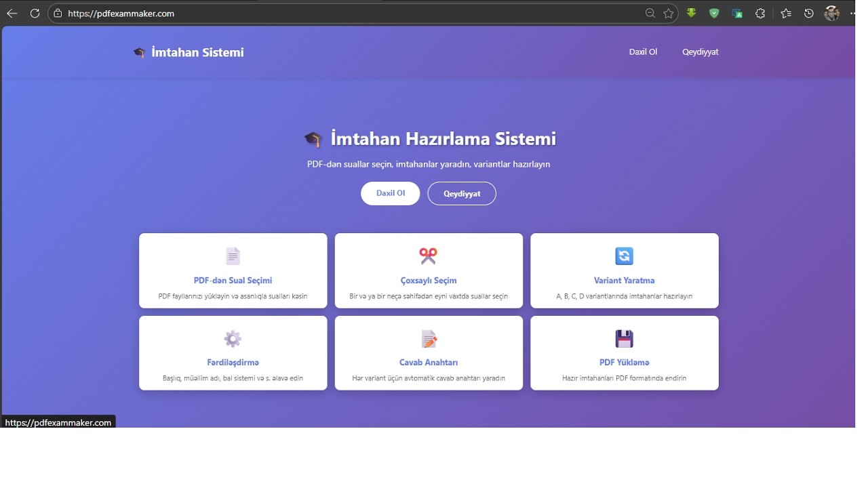The height and width of the screenshot is (488, 868).
Task: Open the Extensions puzzle piece menu
Action: pos(760,14)
